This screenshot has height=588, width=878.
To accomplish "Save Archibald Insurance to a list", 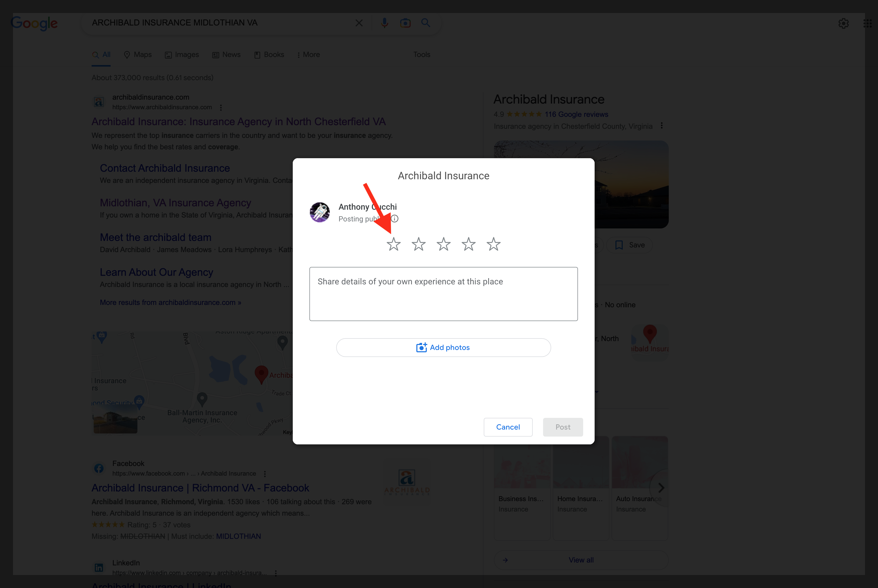I will pos(629,245).
